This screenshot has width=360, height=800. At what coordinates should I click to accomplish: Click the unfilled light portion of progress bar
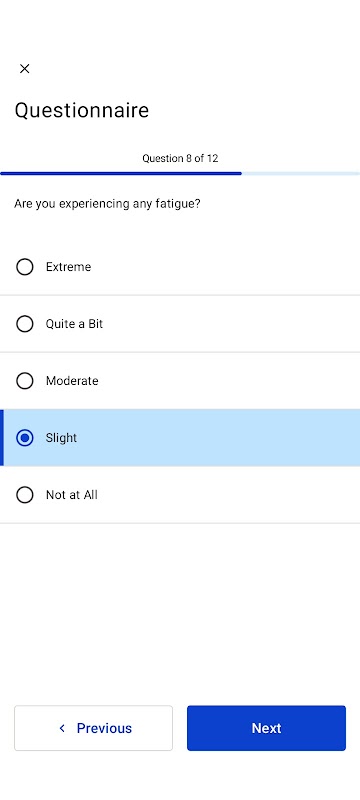click(301, 173)
